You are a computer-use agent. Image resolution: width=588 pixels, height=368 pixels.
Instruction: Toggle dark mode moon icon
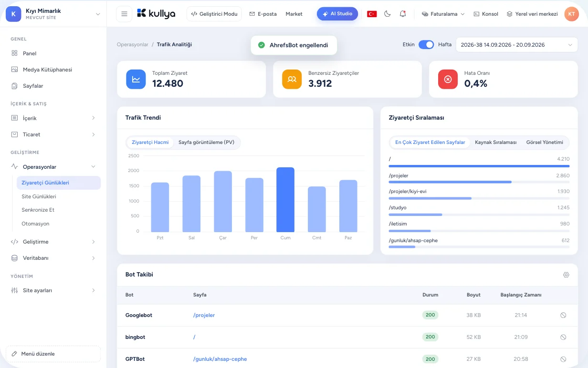point(388,14)
